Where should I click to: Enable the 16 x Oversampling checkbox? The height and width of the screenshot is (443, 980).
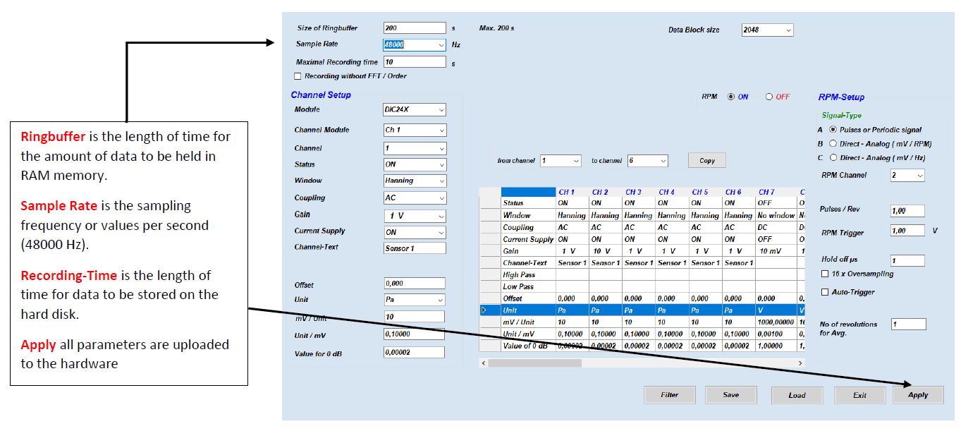pos(823,275)
